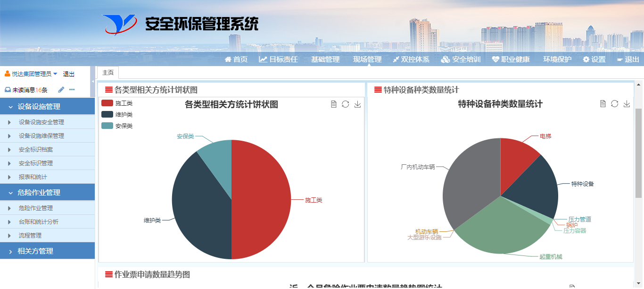Save the 特种设备种类数量统计 chart as image

coord(627,104)
